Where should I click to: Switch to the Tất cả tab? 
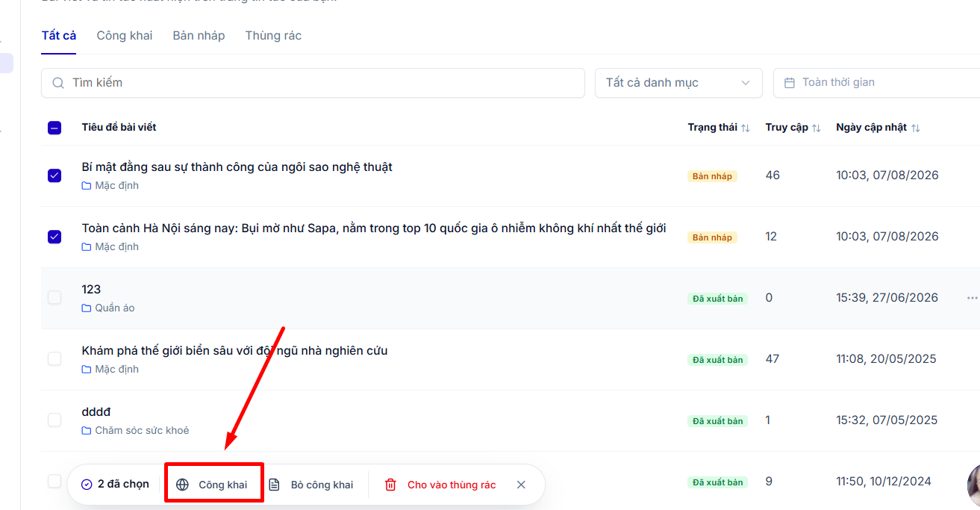coord(59,35)
